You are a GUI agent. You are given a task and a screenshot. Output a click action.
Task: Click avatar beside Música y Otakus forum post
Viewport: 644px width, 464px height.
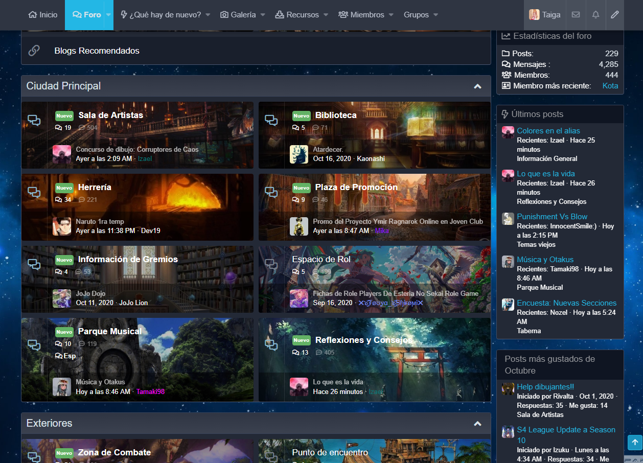tap(62, 387)
